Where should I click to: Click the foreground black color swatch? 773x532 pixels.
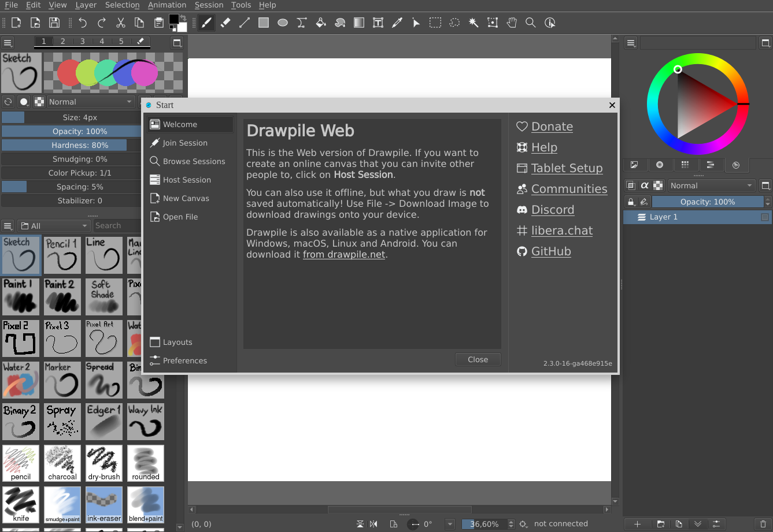(173, 19)
